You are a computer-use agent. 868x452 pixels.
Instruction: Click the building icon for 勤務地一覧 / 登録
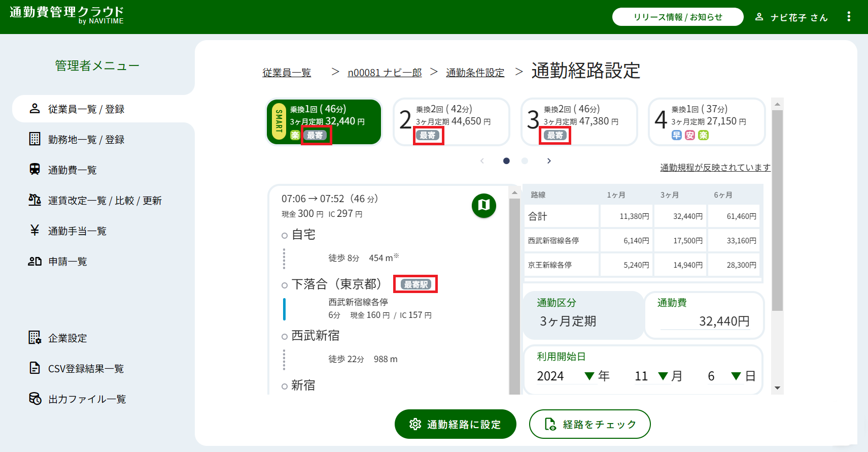click(x=34, y=139)
